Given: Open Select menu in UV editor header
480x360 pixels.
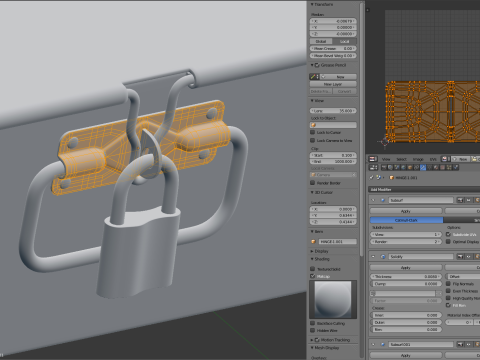Looking at the screenshot, I should [x=402, y=159].
